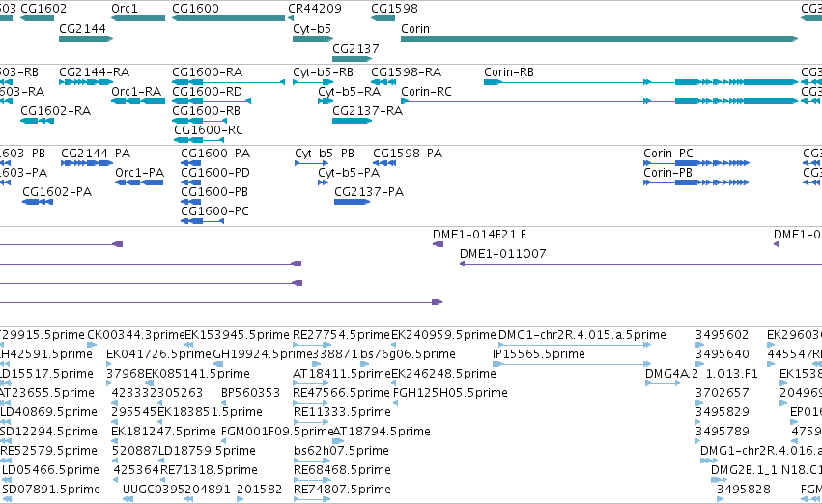Click the CG2137-PA protein bar
822x504 pixels.
tap(352, 202)
